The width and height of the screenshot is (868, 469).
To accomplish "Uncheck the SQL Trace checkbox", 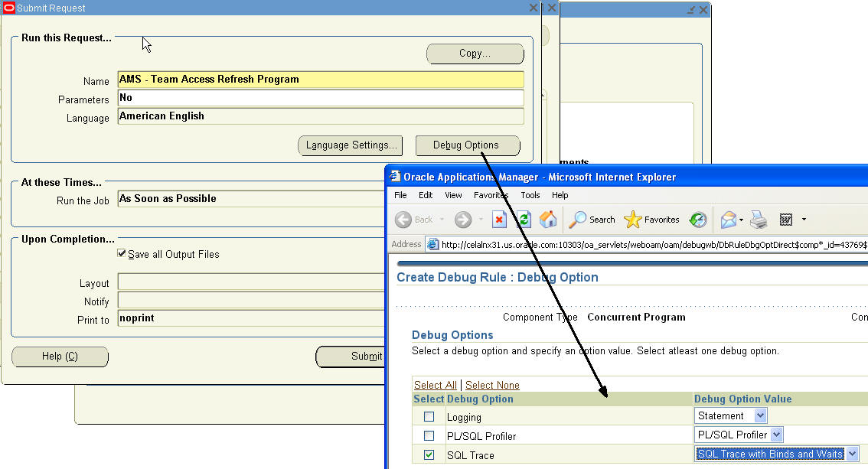I will coord(429,454).
